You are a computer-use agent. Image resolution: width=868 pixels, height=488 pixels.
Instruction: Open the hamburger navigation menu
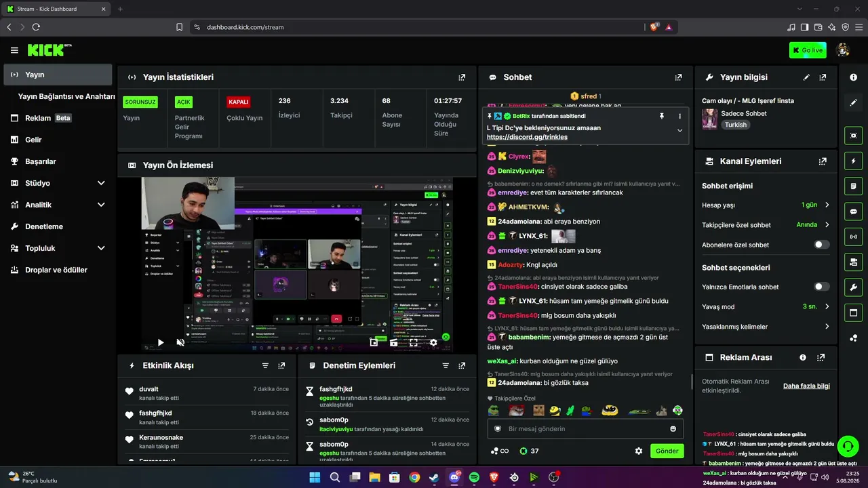click(14, 50)
